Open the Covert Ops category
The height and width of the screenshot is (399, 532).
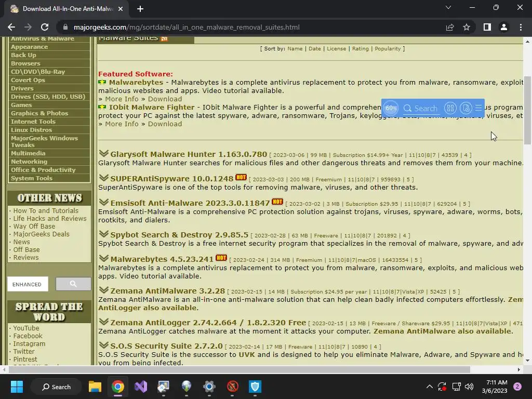28,80
